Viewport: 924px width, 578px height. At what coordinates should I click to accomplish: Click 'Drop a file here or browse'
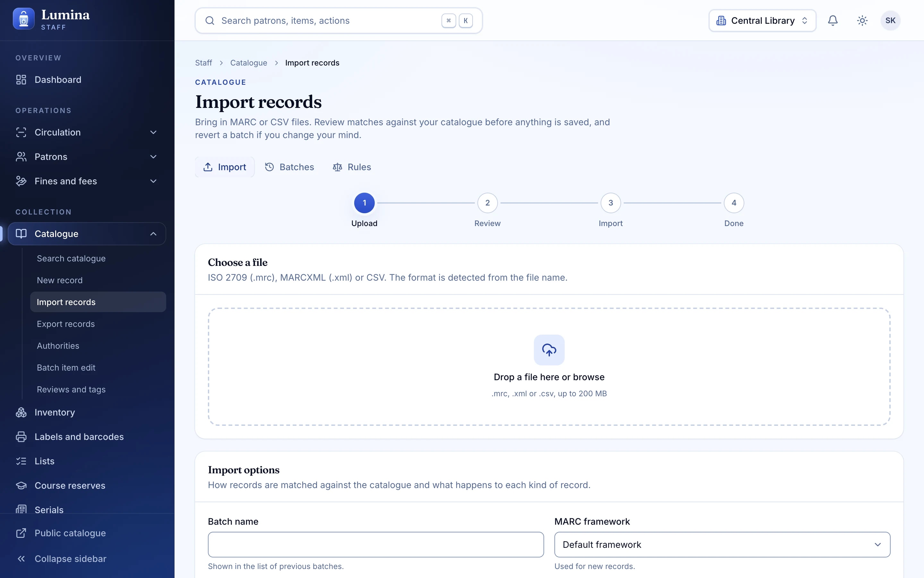pos(549,377)
